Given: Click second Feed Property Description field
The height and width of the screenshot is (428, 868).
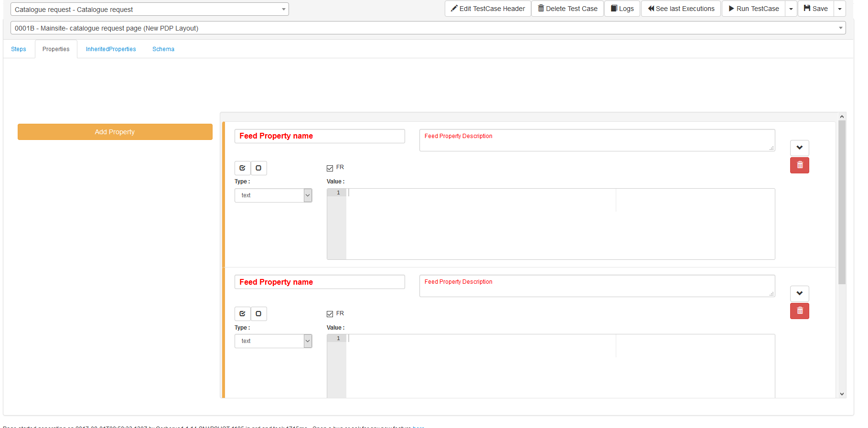Looking at the screenshot, I should tap(597, 286).
